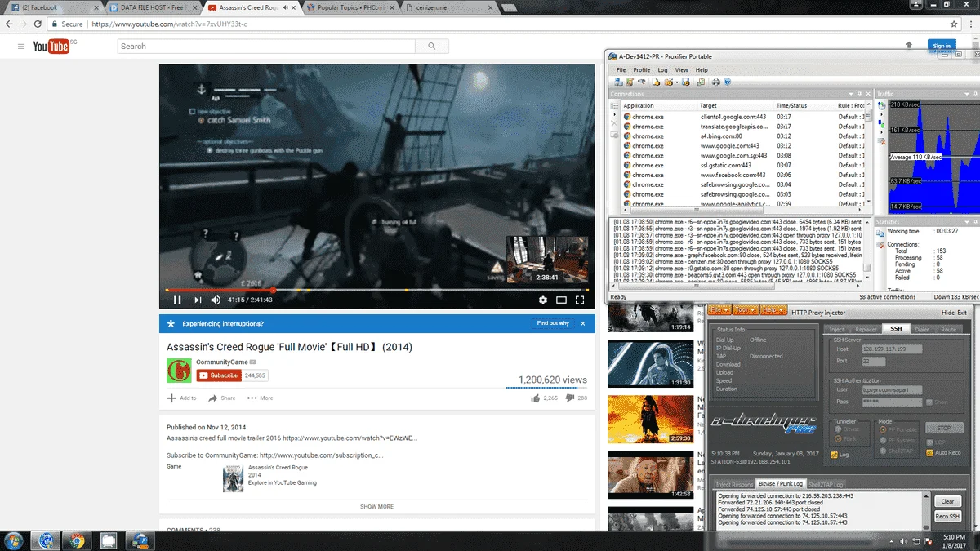Dismiss the Experiencing interruptions banner

tap(583, 323)
